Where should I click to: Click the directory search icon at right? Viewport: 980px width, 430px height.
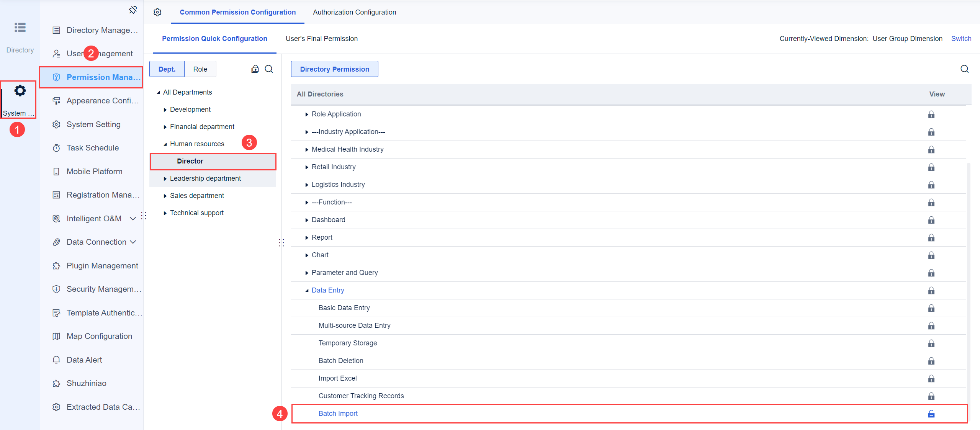coord(964,69)
